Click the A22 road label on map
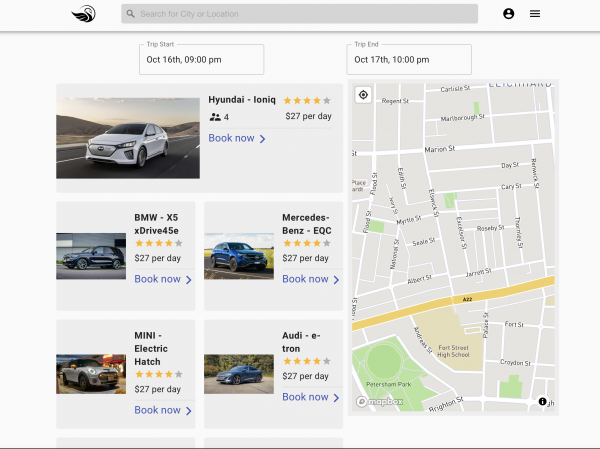The image size is (600, 449). 467,299
